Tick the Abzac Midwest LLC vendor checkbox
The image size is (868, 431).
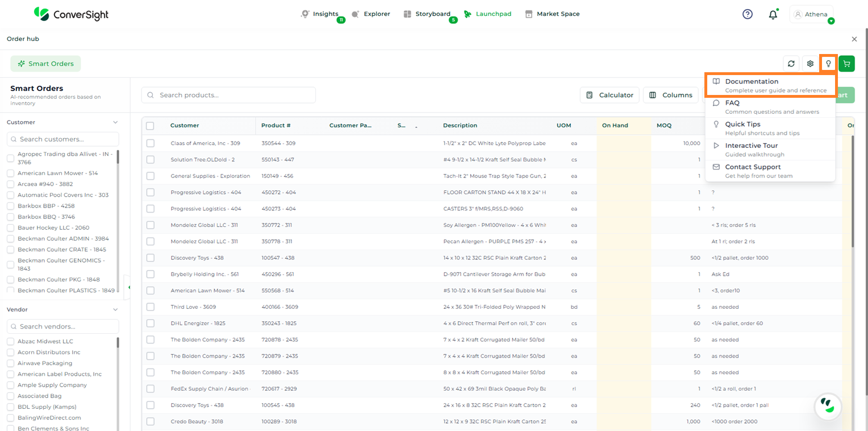click(10, 342)
